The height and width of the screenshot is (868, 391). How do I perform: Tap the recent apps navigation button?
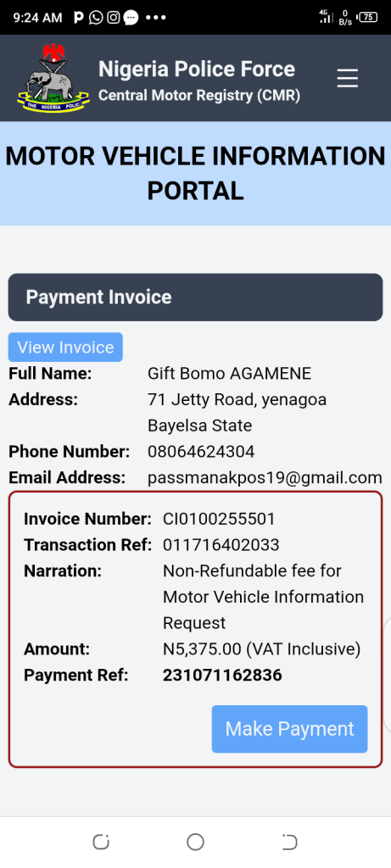pos(101,842)
